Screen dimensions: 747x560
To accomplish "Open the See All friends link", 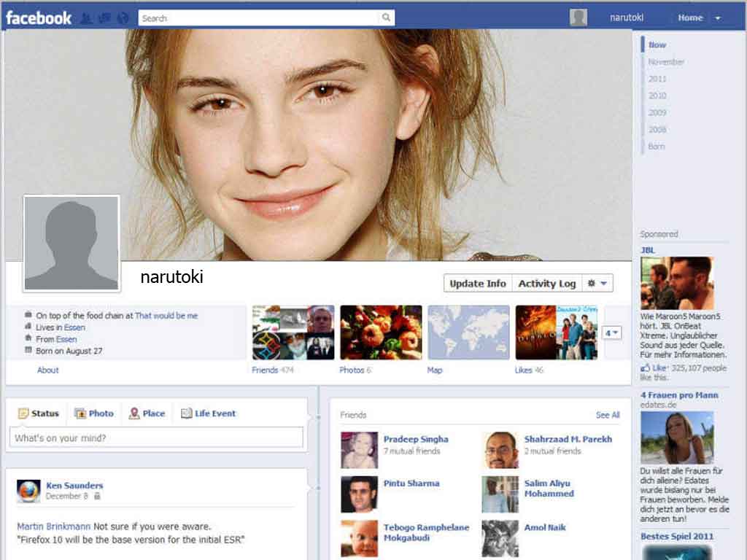I will (x=607, y=415).
